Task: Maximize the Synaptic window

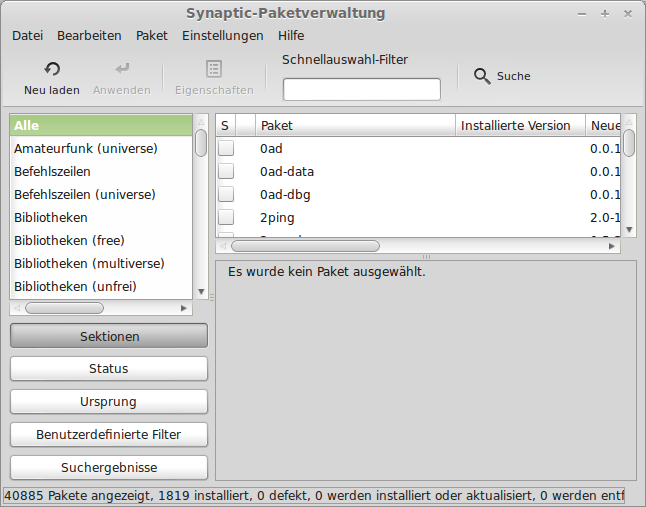Action: (x=605, y=14)
